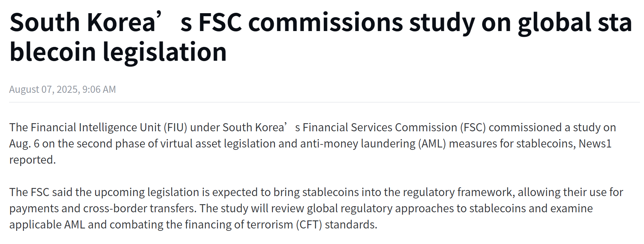The width and height of the screenshot is (644, 244).
Task: Click the publication date August 07, 2025
Action: (44, 89)
